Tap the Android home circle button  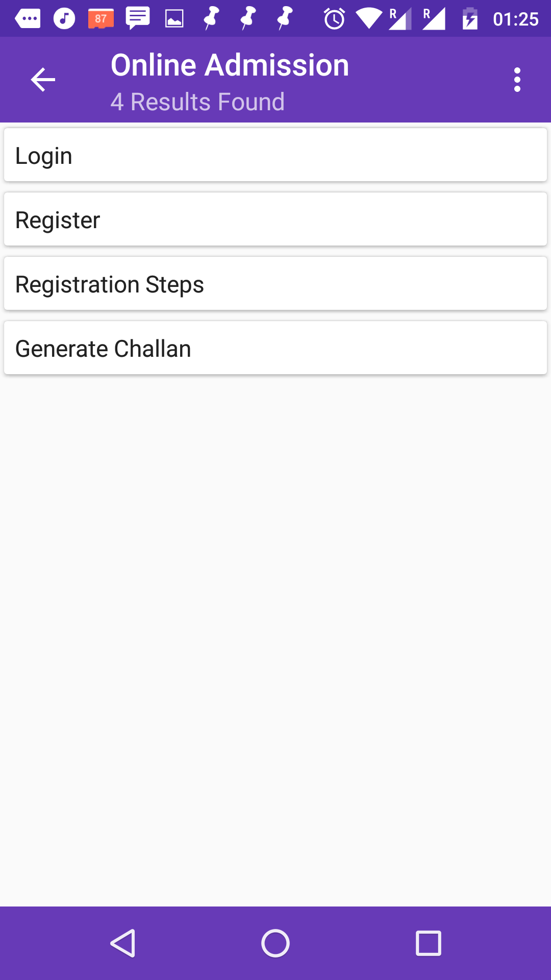point(275,943)
